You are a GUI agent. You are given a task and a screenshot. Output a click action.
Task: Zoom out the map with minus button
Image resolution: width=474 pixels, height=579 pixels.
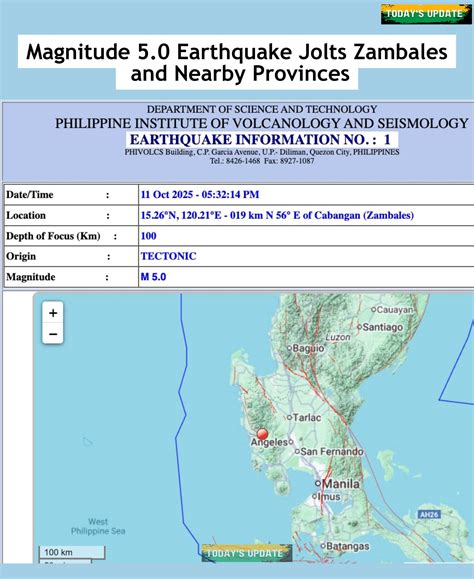(53, 334)
